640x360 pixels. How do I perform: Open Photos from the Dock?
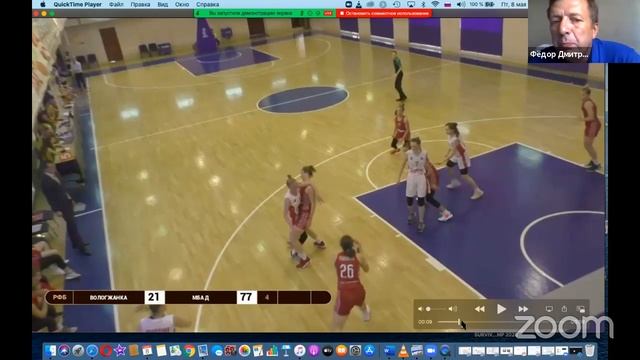(244, 351)
